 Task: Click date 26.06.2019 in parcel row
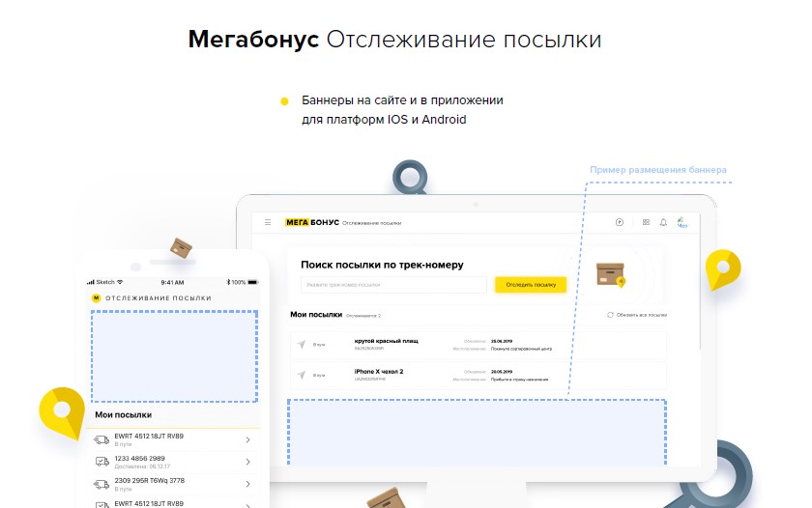[x=502, y=372]
